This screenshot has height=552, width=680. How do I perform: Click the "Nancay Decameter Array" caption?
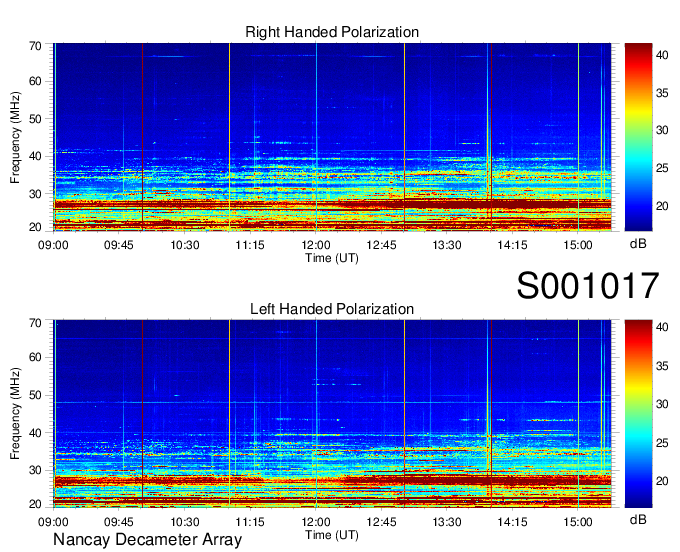(x=147, y=540)
